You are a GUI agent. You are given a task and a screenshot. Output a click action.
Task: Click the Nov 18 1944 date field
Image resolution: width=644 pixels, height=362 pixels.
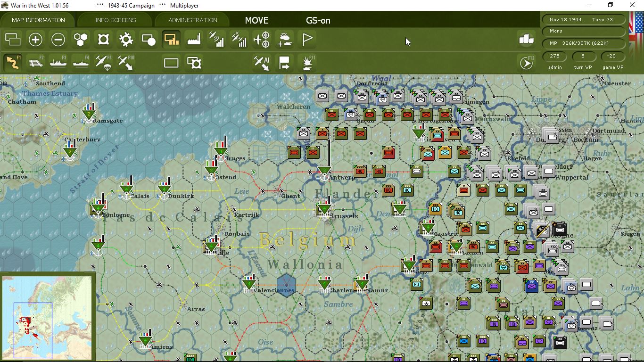pyautogui.click(x=584, y=19)
